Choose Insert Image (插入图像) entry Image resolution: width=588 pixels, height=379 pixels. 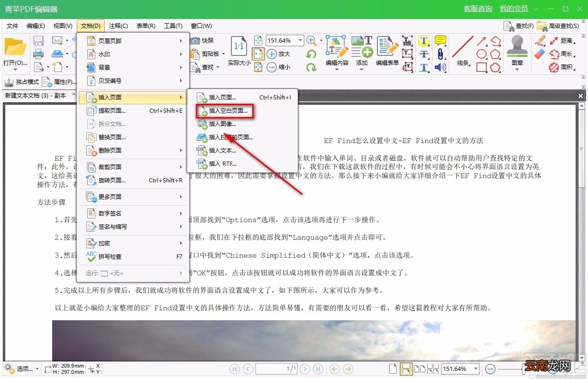point(242,124)
